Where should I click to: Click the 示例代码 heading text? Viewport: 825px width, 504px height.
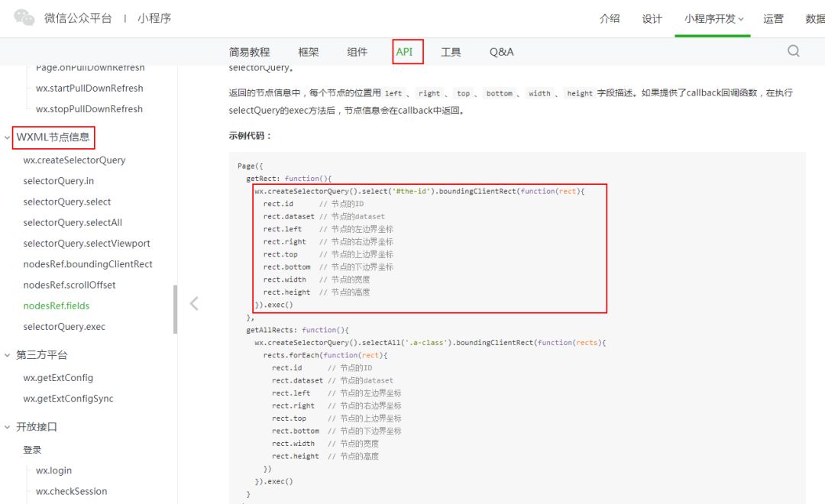point(250,136)
